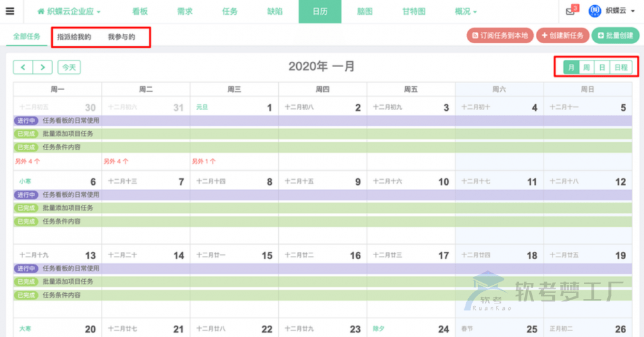644x337 pixels.
Task: Open 批量添加项目任务 task in week of 6
Action: pos(323,208)
